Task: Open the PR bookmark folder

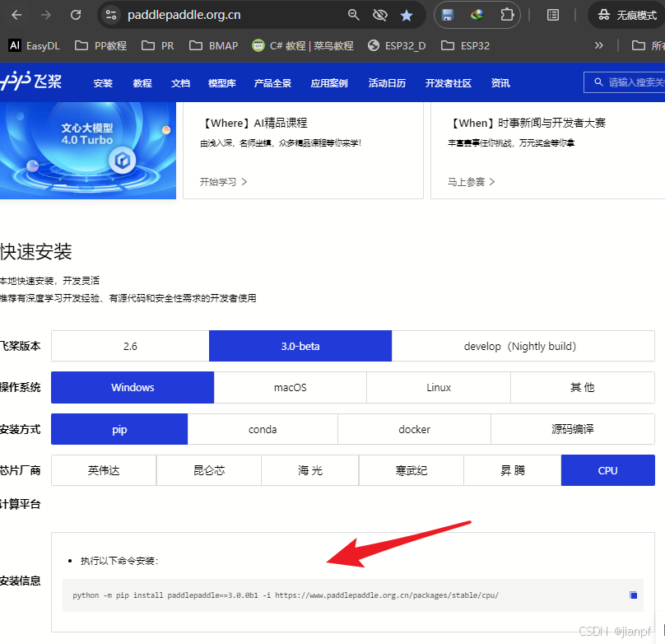Action: coord(157,45)
